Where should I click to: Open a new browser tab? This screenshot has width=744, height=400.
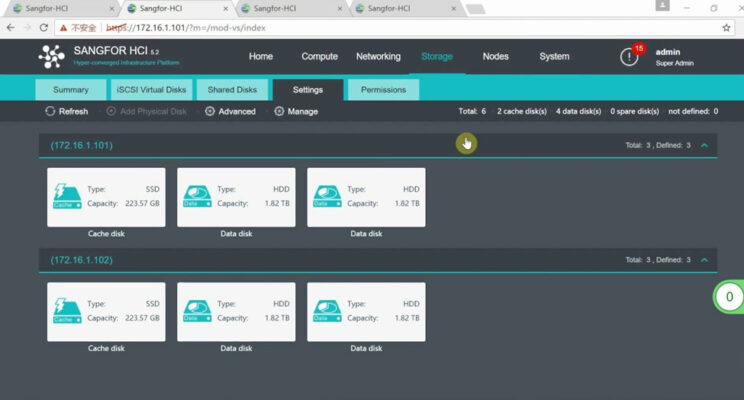476,9
